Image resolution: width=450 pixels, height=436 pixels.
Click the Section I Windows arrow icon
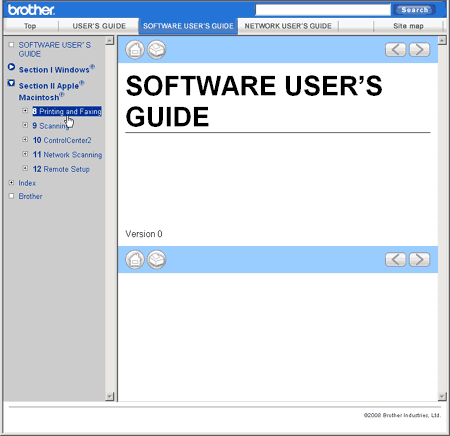[x=11, y=67]
